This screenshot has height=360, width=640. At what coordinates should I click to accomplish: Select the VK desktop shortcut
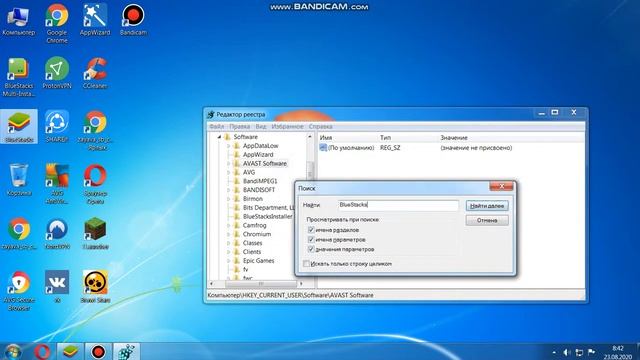tap(57, 287)
